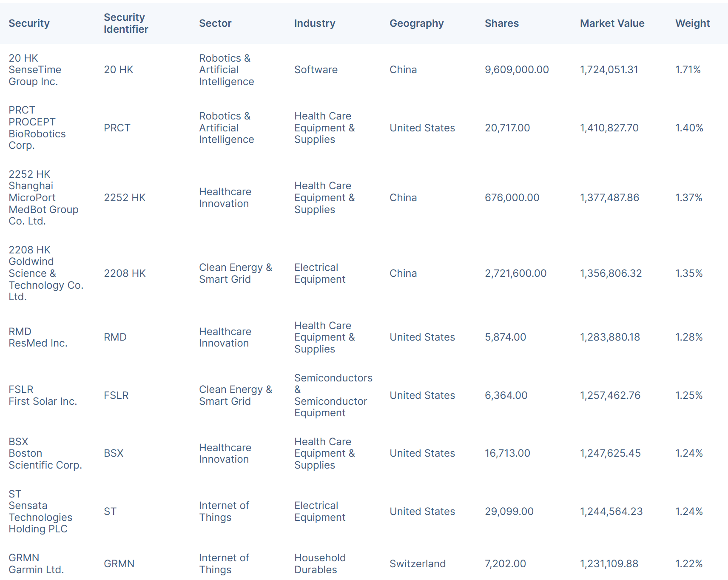The image size is (728, 580).
Task: Click the 2208 HK identifier cell
Action: point(125,273)
